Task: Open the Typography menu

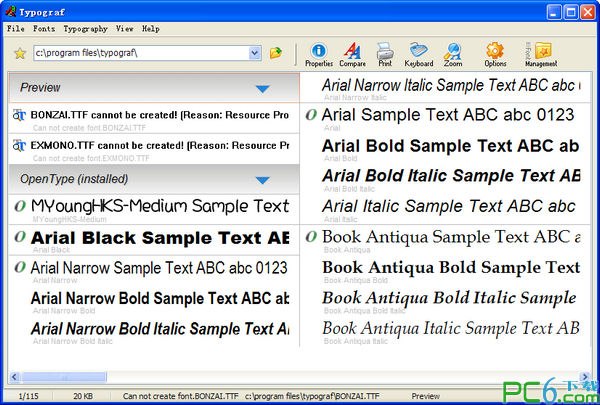Action: [x=85, y=29]
